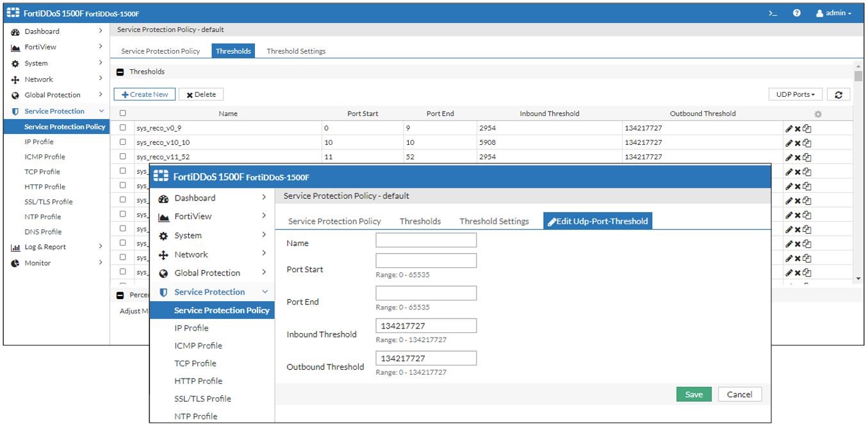
Task: Click Log & Report bar-chart icon in sidebar
Action: coord(16,247)
